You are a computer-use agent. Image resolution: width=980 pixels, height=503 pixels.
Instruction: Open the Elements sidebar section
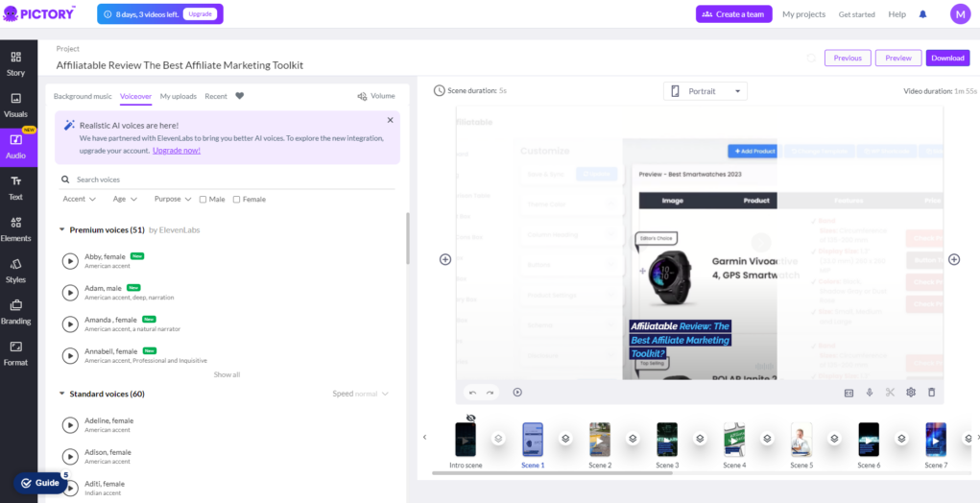tap(16, 228)
